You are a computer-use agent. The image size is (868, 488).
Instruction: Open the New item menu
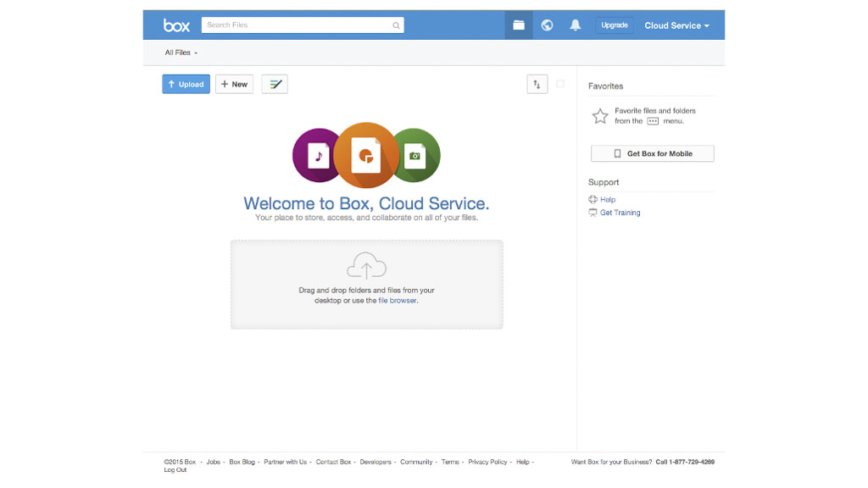pyautogui.click(x=234, y=84)
